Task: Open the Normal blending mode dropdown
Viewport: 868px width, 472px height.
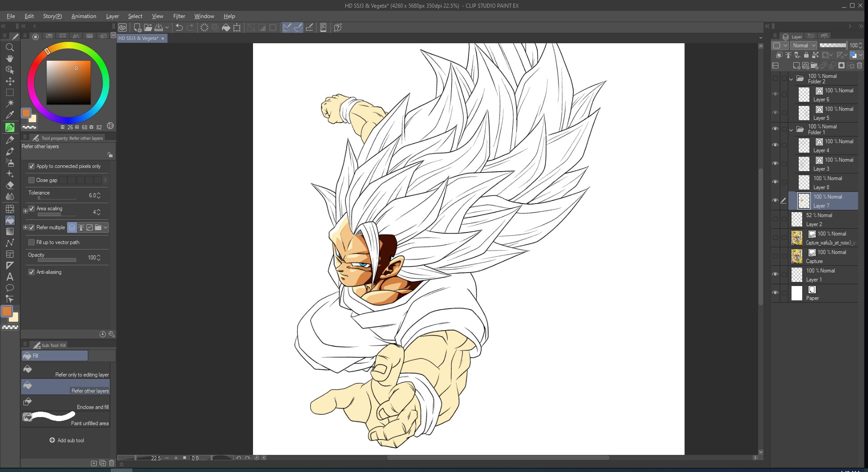Action: 804,45
